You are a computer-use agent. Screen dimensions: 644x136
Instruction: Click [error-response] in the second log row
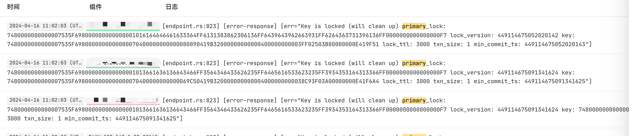(x=250, y=63)
